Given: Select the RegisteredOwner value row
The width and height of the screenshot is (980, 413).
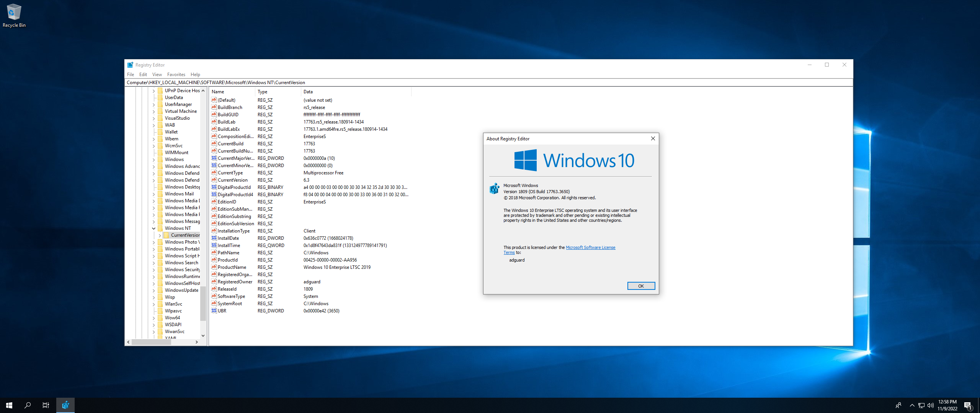Looking at the screenshot, I should point(310,282).
